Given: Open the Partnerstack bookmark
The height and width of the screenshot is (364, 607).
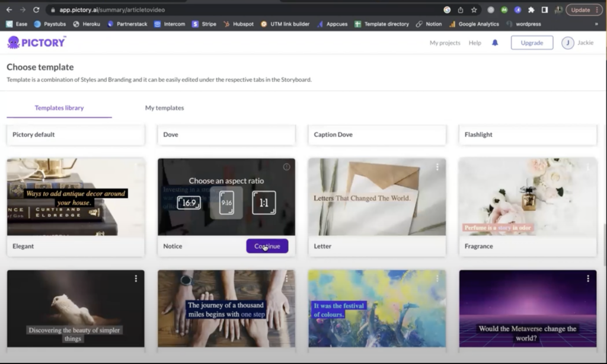Looking at the screenshot, I should click(x=127, y=24).
